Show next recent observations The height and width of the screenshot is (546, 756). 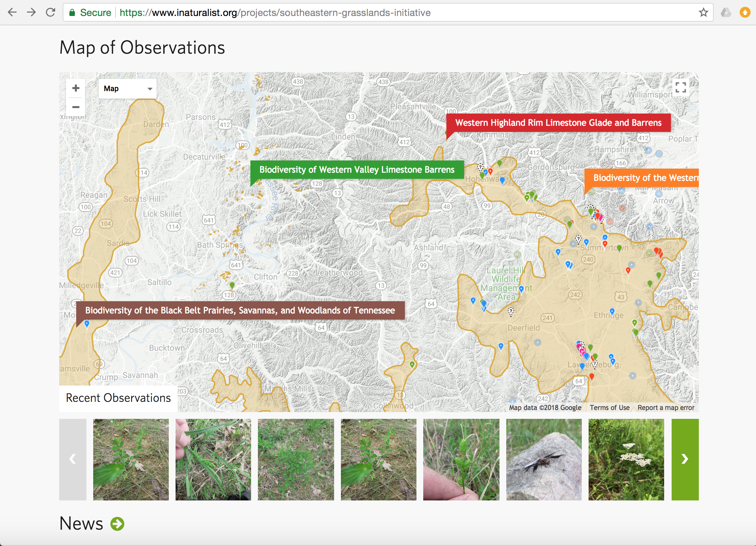click(685, 459)
